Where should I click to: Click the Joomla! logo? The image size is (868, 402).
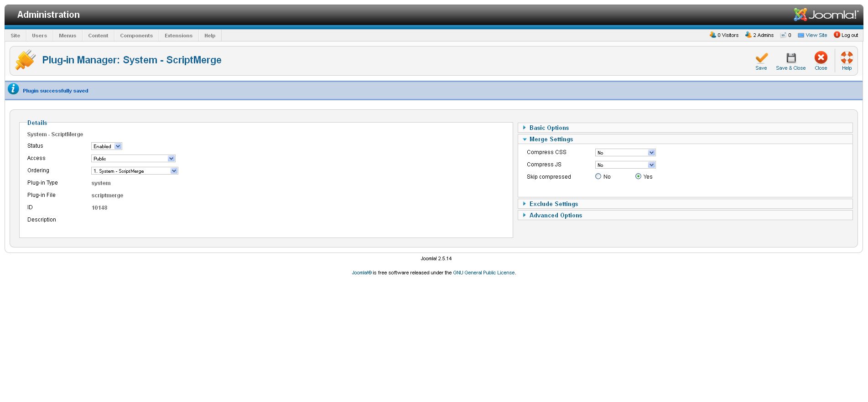pos(826,15)
